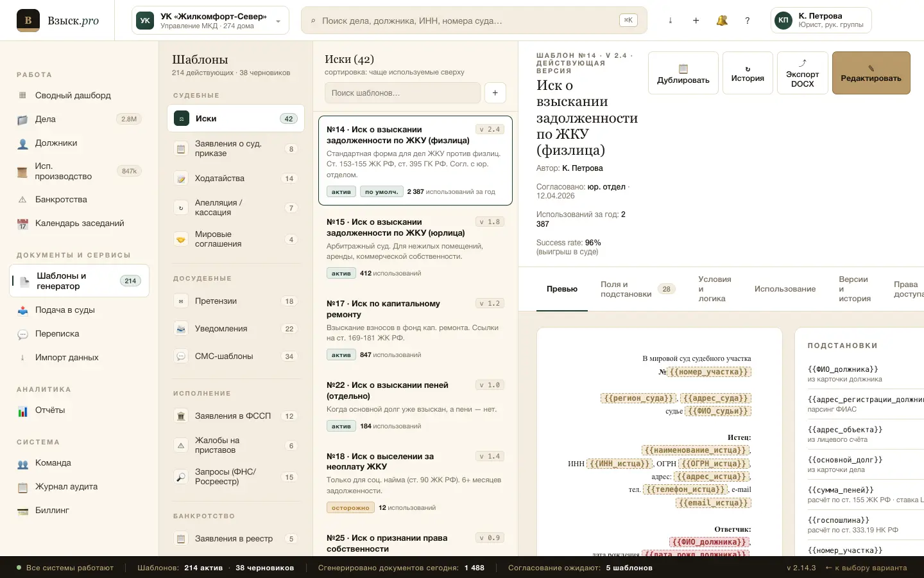The image size is (924, 578).
Task: Open the Версии и история tab
Action: 855,289
